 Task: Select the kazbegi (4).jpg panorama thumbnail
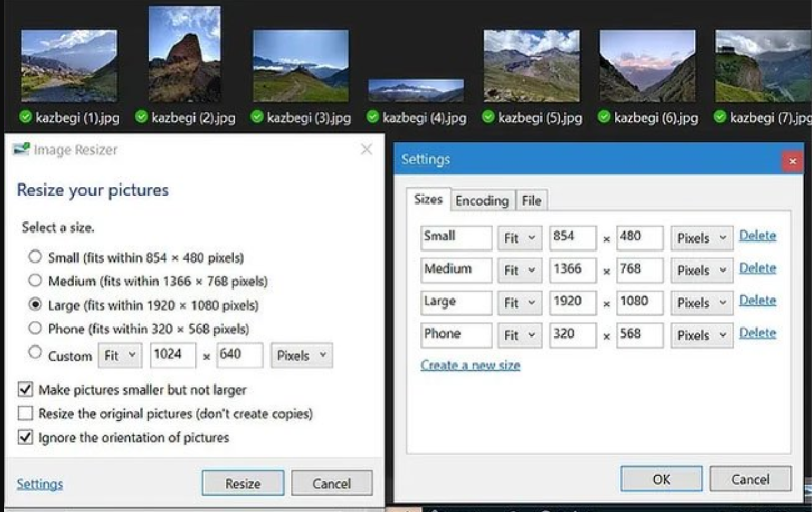click(416, 90)
